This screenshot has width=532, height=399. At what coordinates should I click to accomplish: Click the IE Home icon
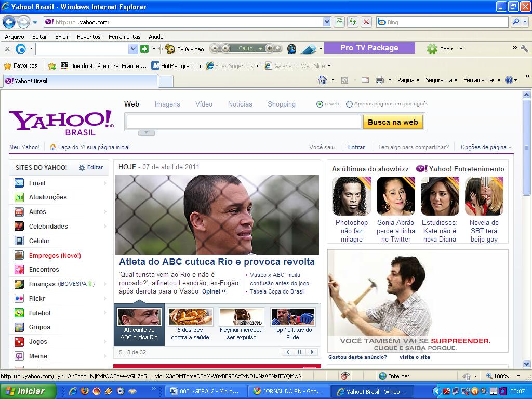pos(322,80)
